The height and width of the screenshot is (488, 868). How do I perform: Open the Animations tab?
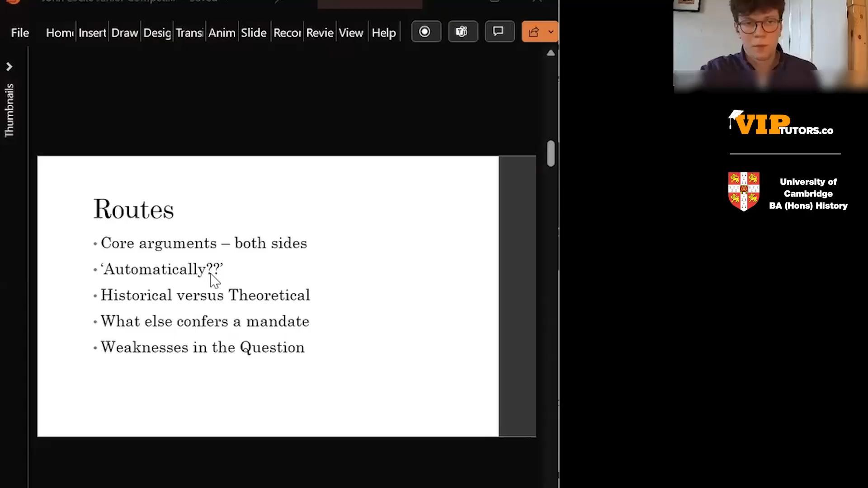point(222,33)
